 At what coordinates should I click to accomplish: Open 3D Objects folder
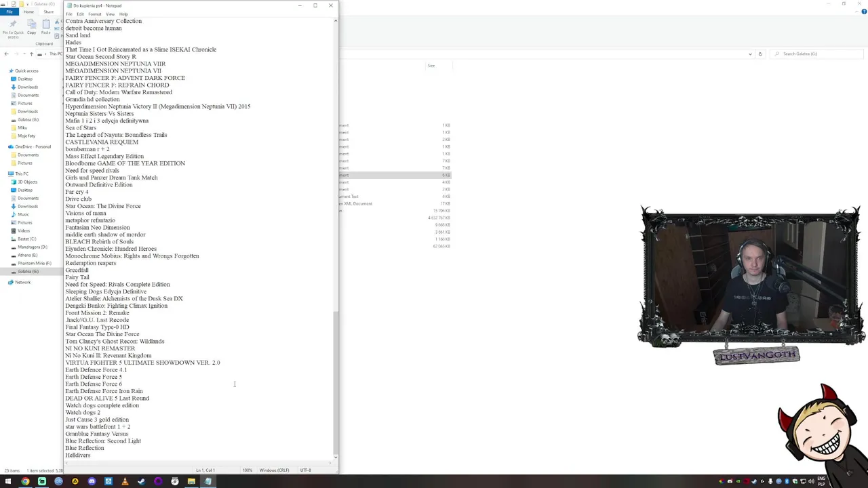point(27,182)
